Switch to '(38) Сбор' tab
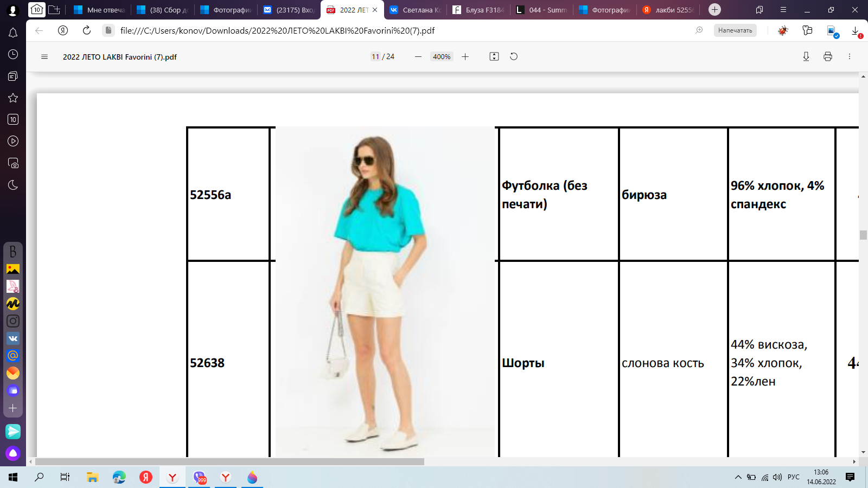 click(x=162, y=10)
